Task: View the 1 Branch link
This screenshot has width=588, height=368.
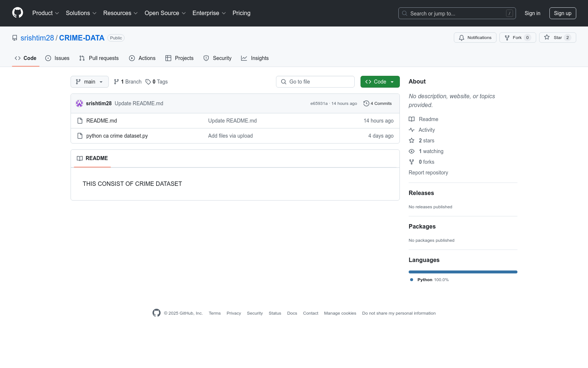Action: [128, 82]
